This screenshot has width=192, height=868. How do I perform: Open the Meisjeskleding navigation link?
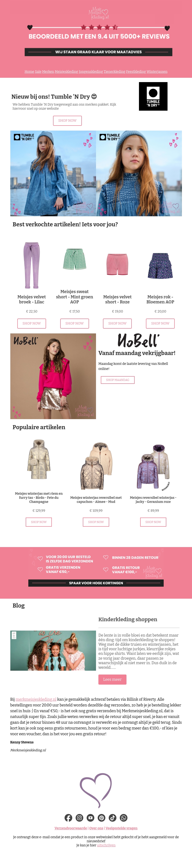pyautogui.click(x=66, y=72)
